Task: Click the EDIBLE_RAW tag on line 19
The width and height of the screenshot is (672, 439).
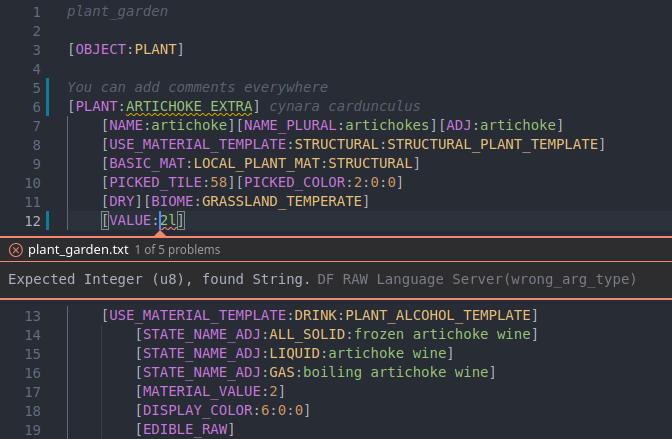Action: (x=185, y=430)
